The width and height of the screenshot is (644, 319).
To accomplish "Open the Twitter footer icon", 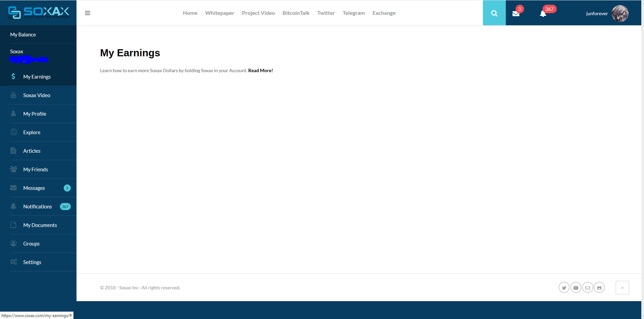I will [564, 288].
